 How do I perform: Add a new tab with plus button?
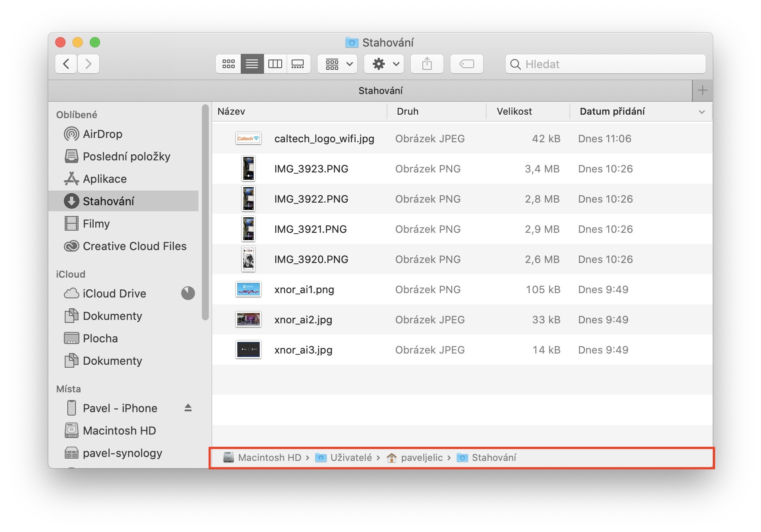pos(702,91)
